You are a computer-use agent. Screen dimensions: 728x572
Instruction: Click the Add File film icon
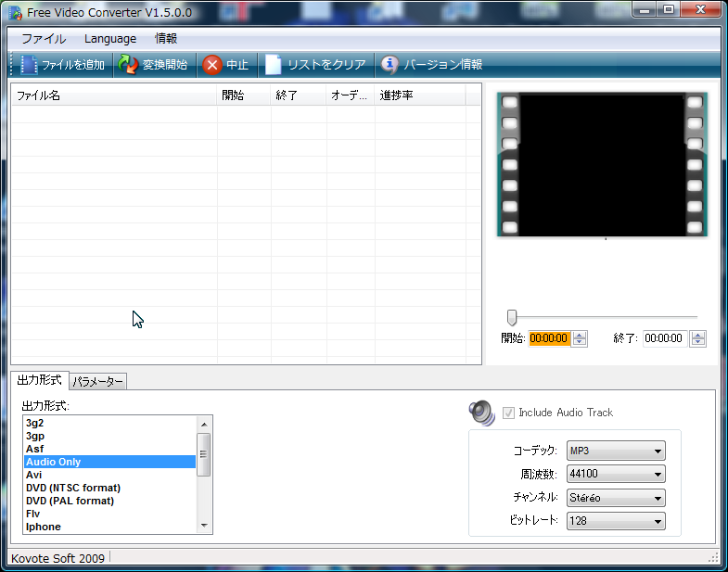pyautogui.click(x=29, y=65)
